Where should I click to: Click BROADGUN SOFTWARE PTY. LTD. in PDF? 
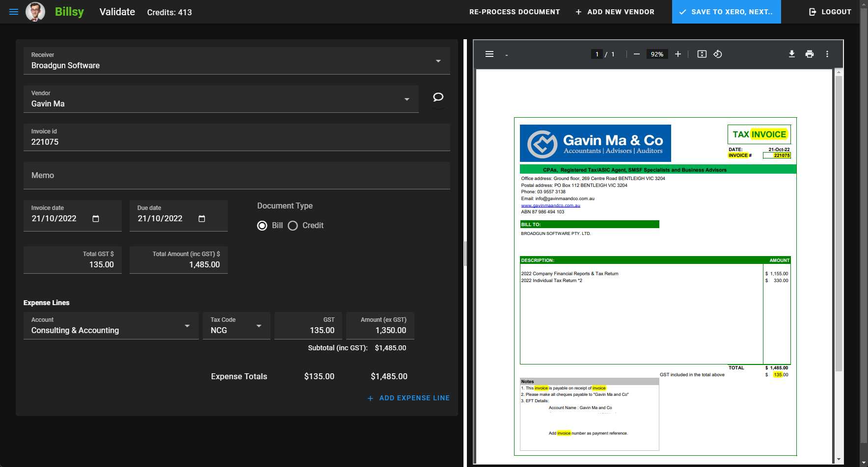click(556, 233)
